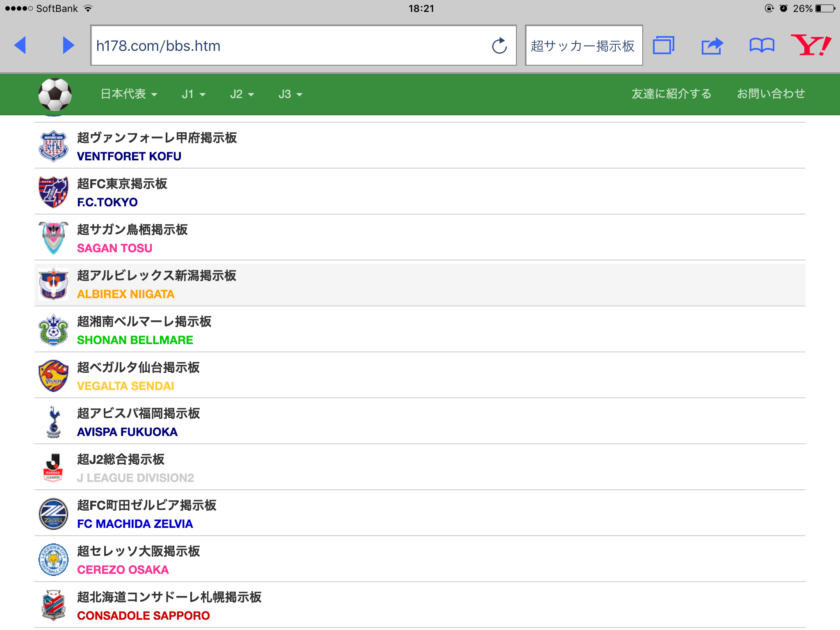The height and width of the screenshot is (630, 840).
Task: Expand the J2 dropdown menu
Action: [242, 94]
